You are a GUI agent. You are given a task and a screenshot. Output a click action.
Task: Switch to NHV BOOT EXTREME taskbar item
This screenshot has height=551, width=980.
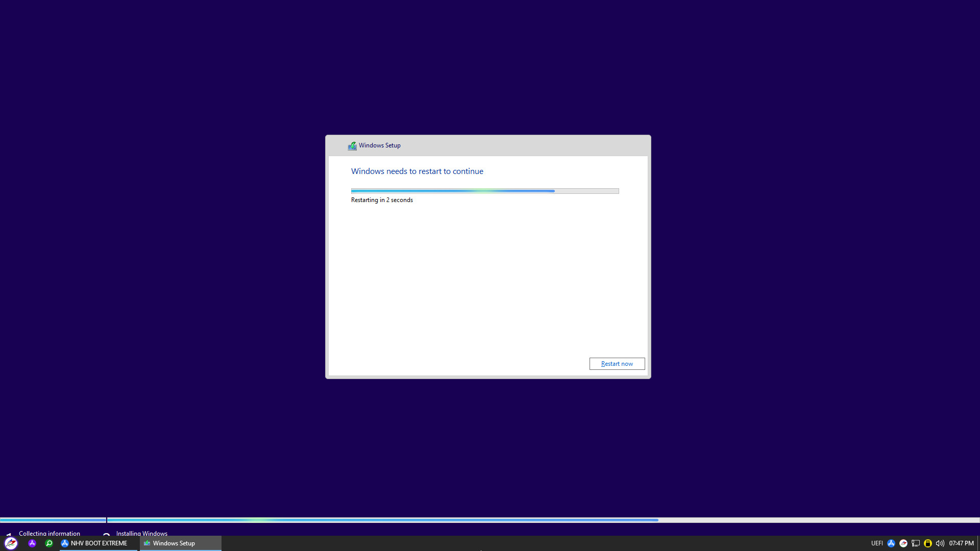point(94,543)
